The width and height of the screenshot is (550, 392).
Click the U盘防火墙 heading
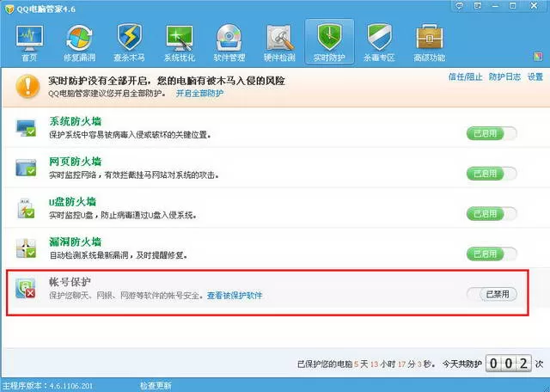72,202
